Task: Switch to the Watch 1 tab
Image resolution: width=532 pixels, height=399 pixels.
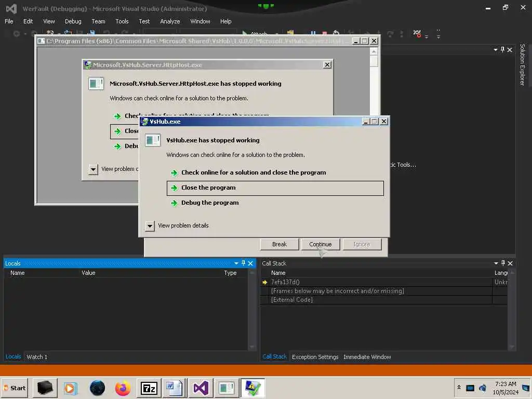Action: pyautogui.click(x=37, y=357)
